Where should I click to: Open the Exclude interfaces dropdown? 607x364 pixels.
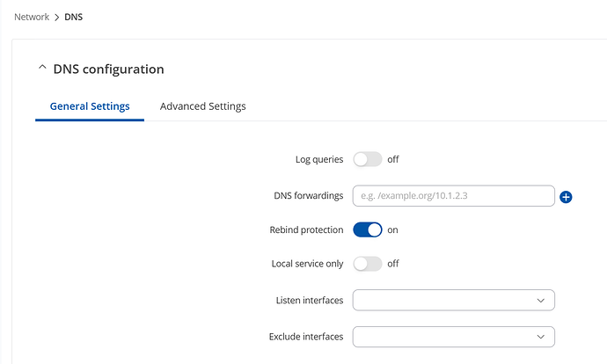(453, 337)
